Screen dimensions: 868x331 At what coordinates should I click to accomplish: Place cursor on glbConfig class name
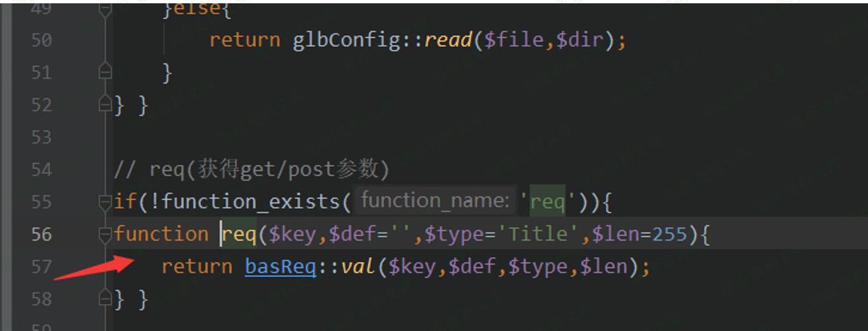(x=346, y=40)
